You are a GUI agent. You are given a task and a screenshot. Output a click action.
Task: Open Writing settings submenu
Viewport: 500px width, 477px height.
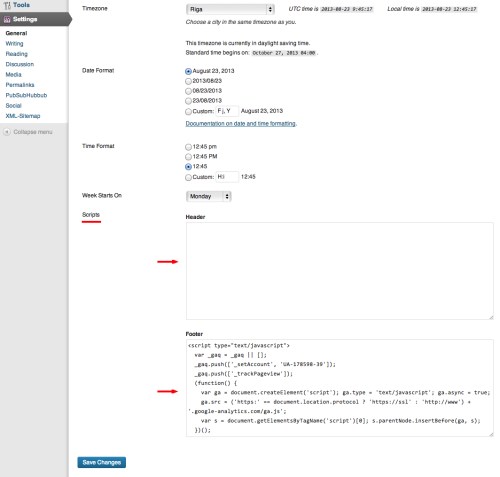14,43
